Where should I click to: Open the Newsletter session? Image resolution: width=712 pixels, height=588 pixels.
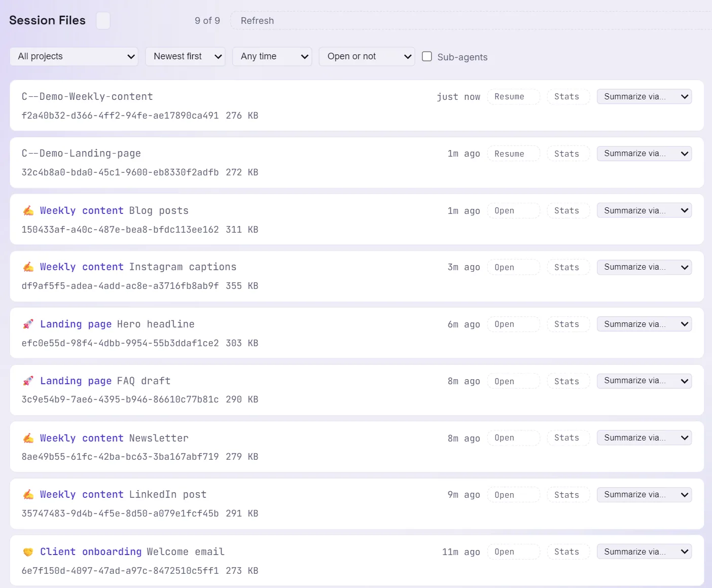(513, 438)
